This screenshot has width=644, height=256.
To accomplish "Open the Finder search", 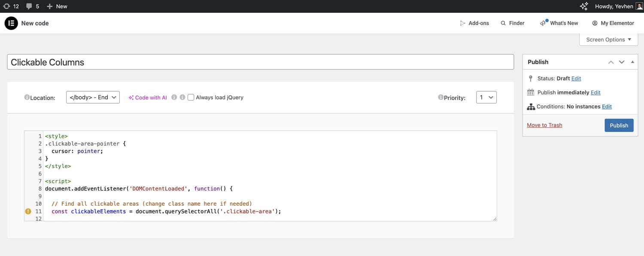I will pyautogui.click(x=513, y=23).
